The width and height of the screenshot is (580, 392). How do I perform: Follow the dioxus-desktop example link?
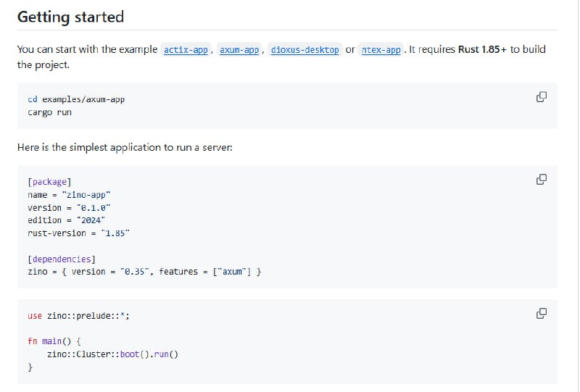[304, 50]
